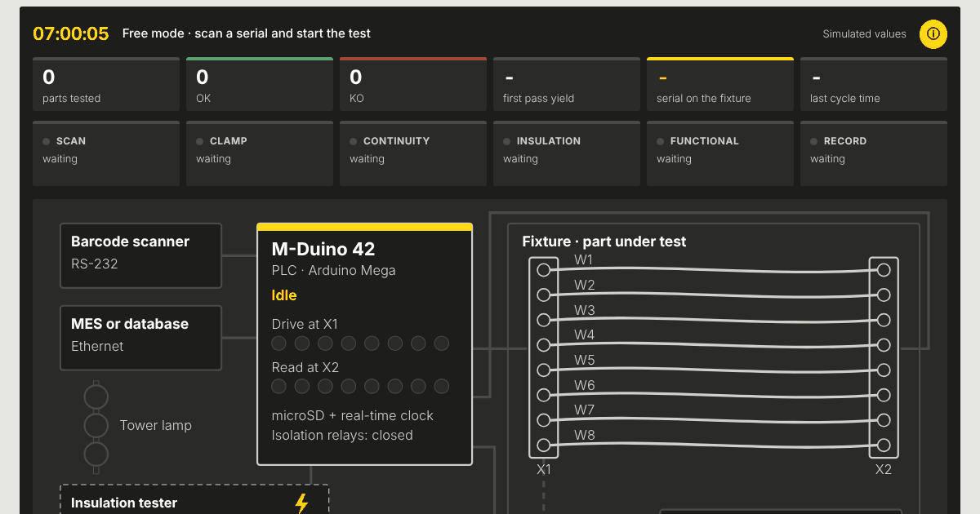
Task: Click the X2 connector pin for W1
Action: click(x=883, y=270)
